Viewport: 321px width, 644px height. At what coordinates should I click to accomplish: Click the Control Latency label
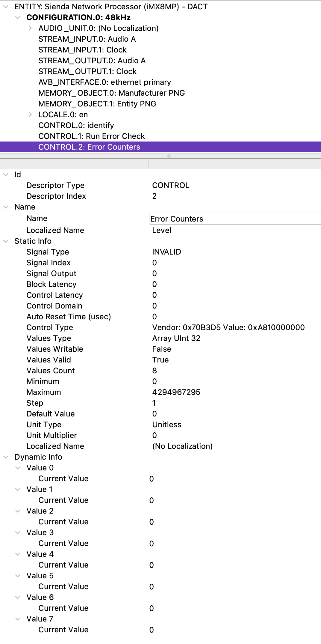54,295
